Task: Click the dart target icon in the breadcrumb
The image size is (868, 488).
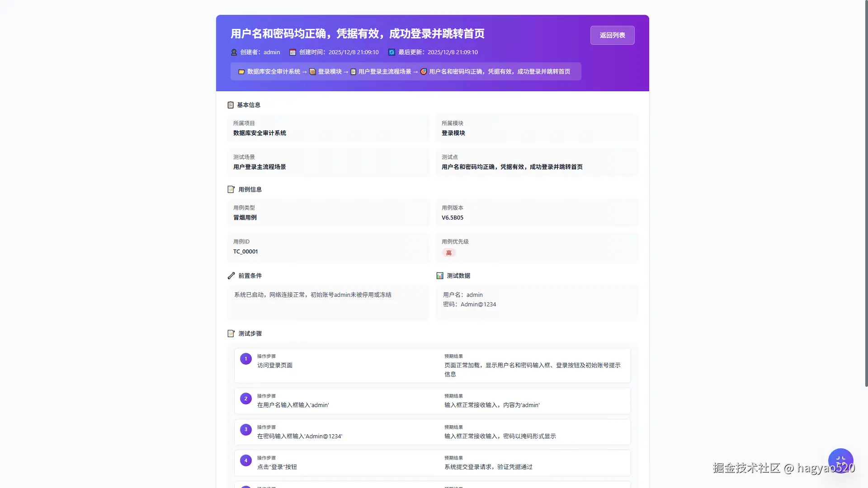Action: click(x=423, y=71)
